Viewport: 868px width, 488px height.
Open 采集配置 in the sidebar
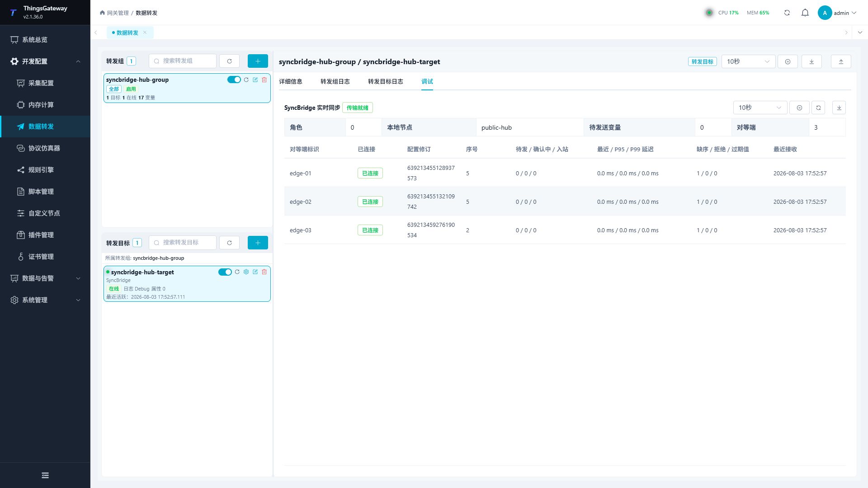[45, 83]
